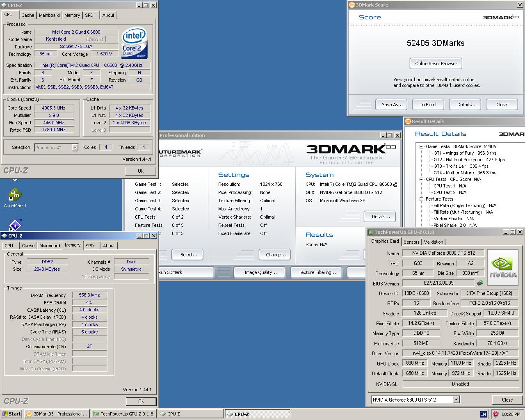The width and height of the screenshot is (525, 420).
Task: Click the Subvendor XFX Pine Group field
Action: point(490,293)
